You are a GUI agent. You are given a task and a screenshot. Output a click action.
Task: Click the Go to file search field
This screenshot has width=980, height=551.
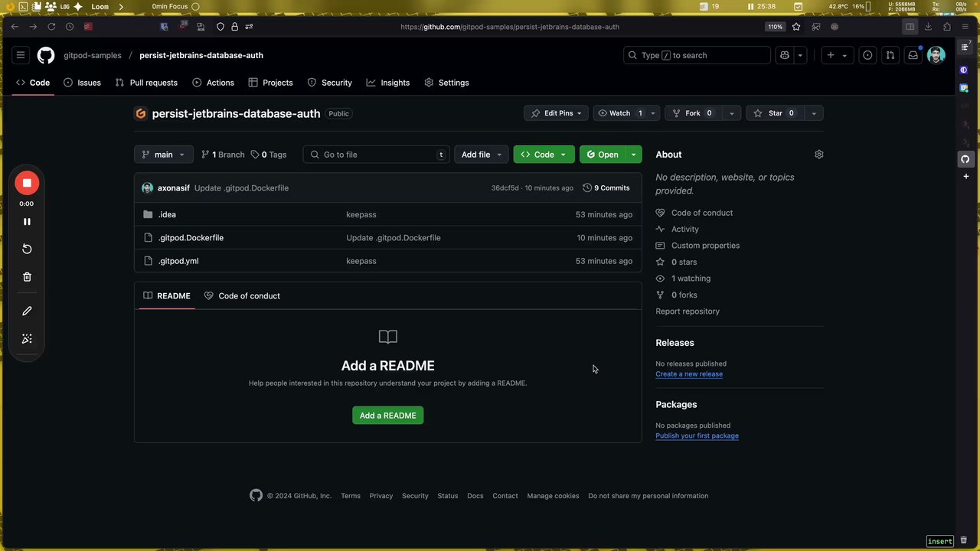375,155
